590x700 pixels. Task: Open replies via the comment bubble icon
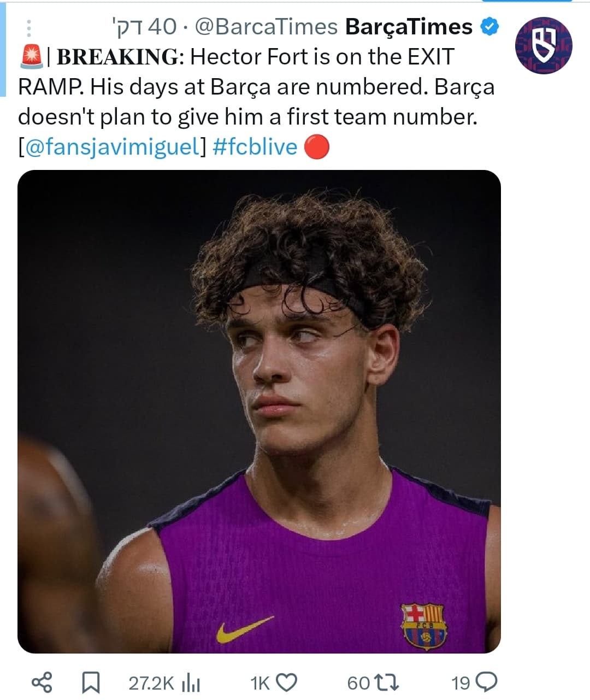(x=486, y=682)
